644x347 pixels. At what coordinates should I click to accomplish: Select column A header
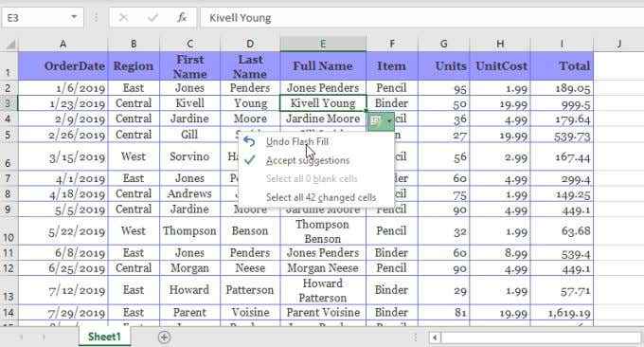click(x=63, y=44)
